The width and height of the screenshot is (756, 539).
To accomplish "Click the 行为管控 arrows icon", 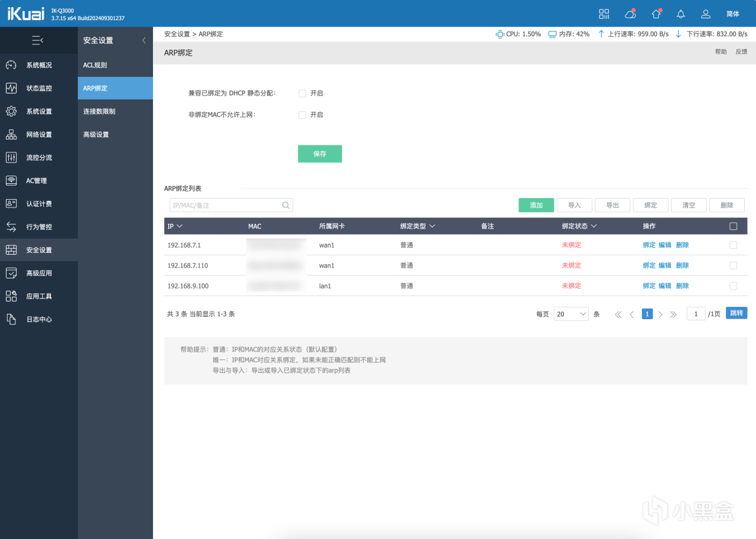I will (x=11, y=226).
